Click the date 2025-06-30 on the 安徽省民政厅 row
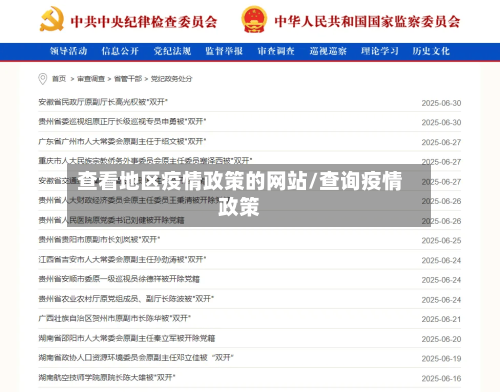The height and width of the screenshot is (392, 500). pyautogui.click(x=441, y=103)
